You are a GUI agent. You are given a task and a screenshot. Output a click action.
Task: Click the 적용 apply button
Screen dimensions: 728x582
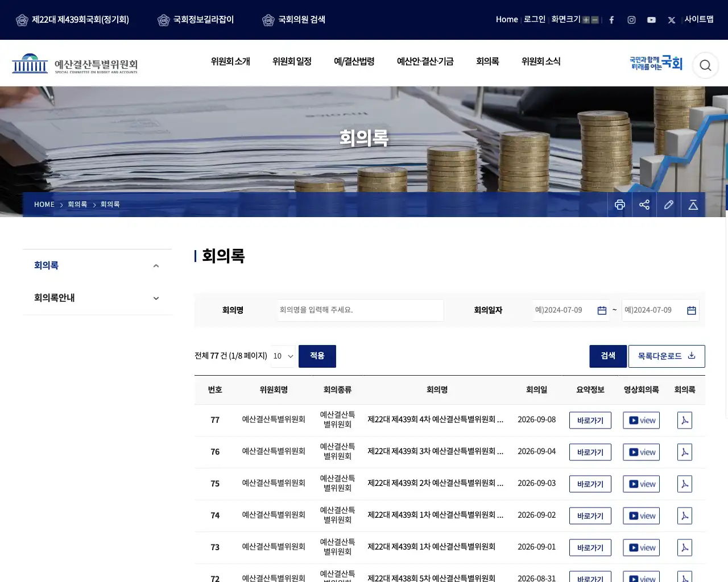point(317,356)
